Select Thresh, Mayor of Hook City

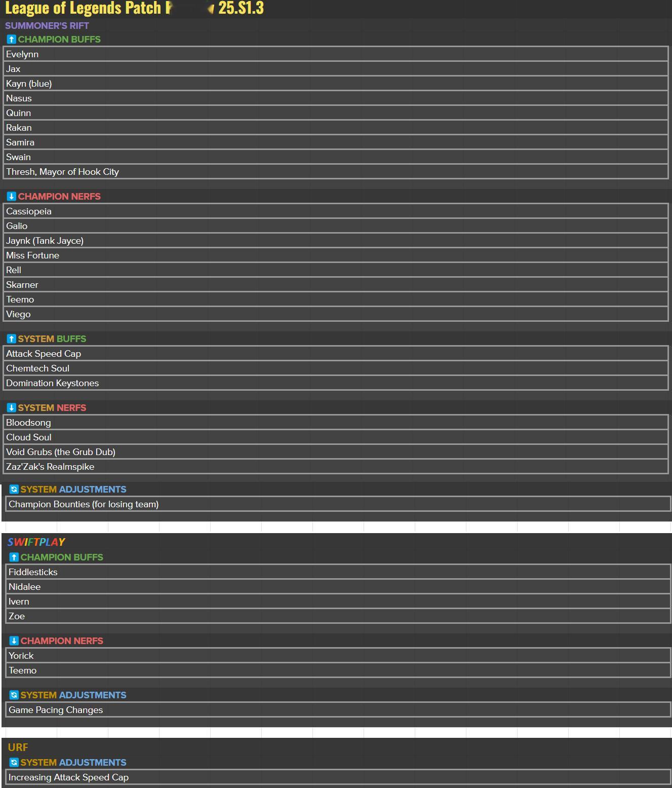[336, 172]
